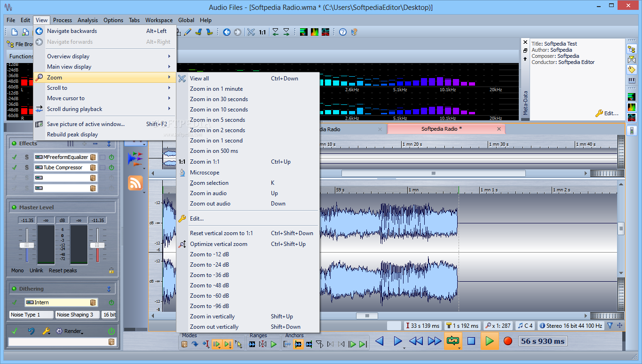Open the wrench settings dropdown in render section
The height and width of the screenshot is (364, 642).
(x=47, y=331)
